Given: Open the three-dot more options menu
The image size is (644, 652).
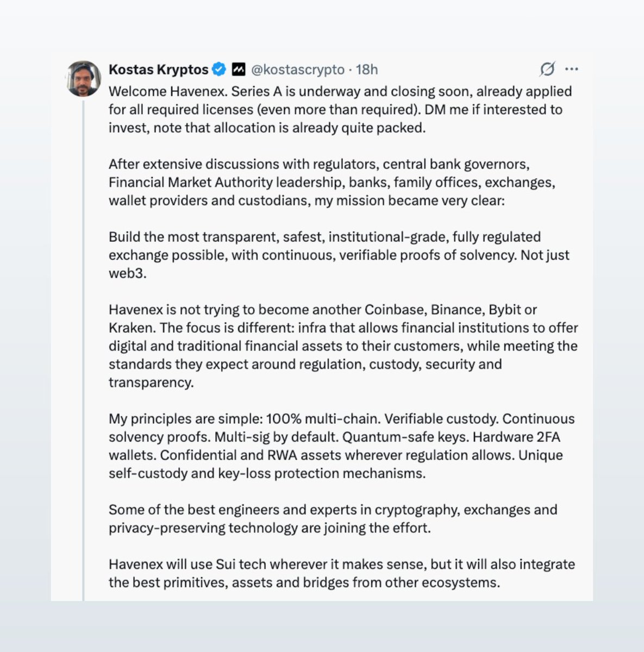Looking at the screenshot, I should point(572,70).
